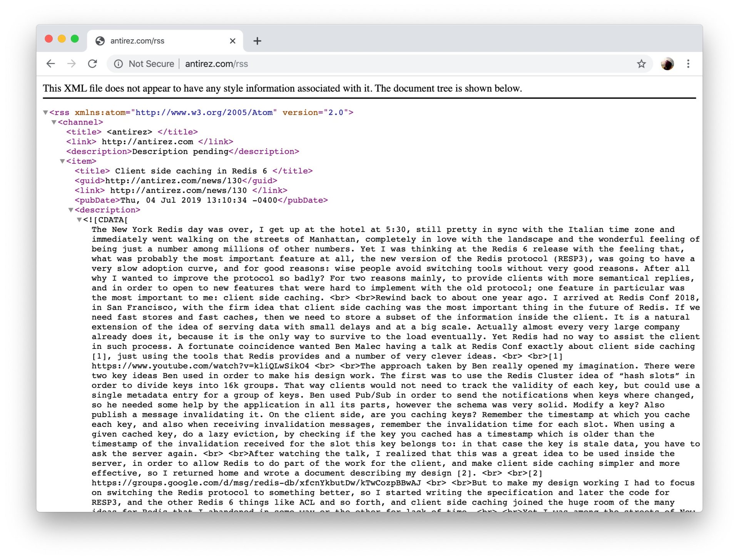Collapse the channel element
The height and width of the screenshot is (560, 739).
pyautogui.click(x=54, y=122)
